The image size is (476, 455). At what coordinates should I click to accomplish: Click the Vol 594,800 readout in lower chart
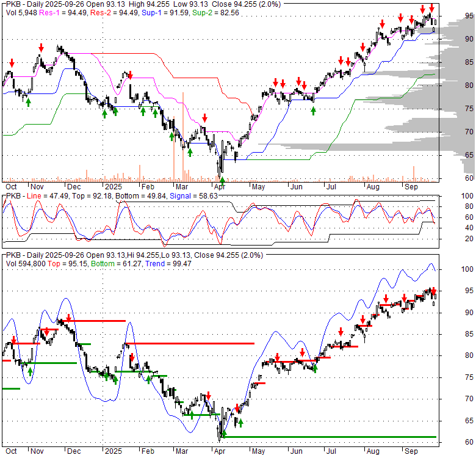pyautogui.click(x=26, y=264)
